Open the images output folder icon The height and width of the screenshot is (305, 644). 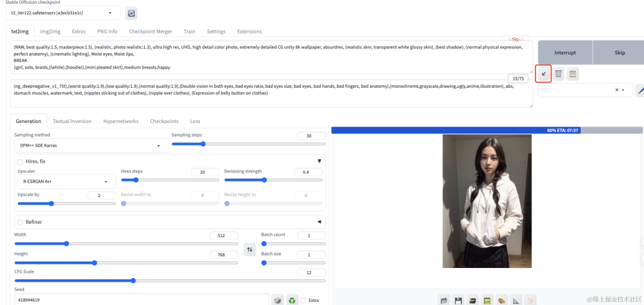point(444,300)
